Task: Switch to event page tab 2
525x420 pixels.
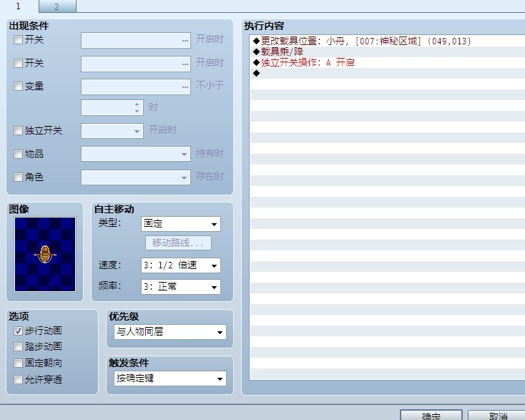Action: click(57, 6)
